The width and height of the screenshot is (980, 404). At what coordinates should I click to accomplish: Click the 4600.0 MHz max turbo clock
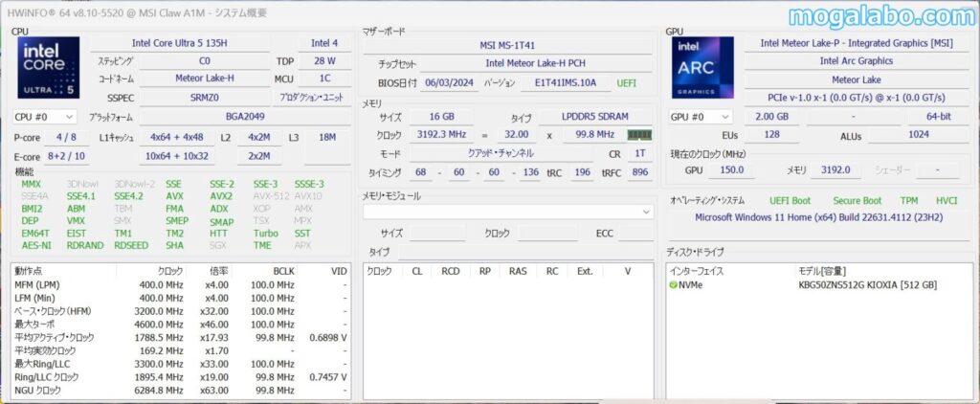[x=159, y=325]
